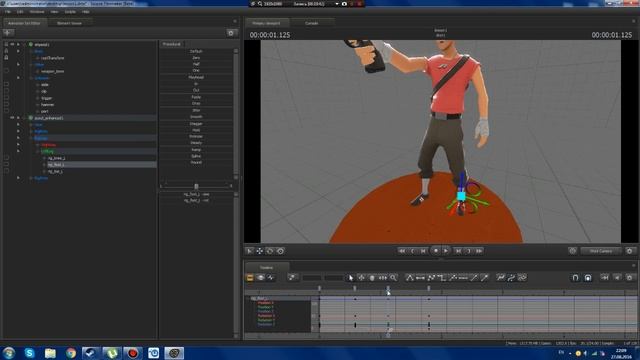Toggle the frame snap icon beside the magnet
Screen dimensions: 640x360
click(588, 278)
